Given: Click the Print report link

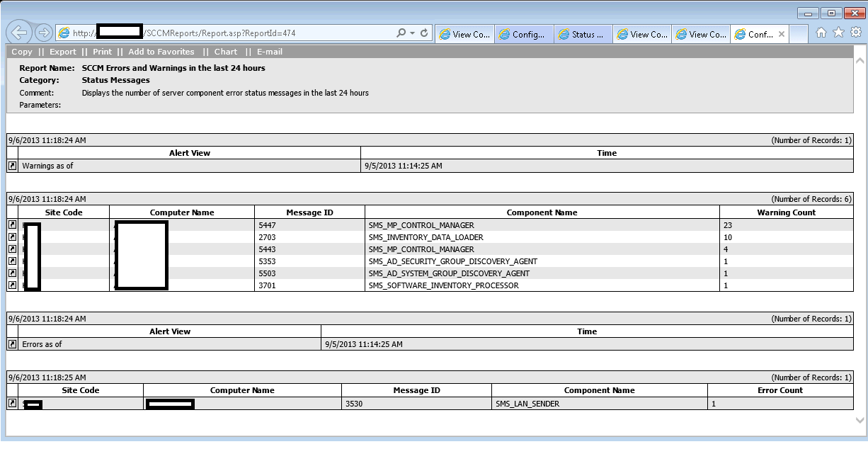Looking at the screenshot, I should click(x=103, y=52).
